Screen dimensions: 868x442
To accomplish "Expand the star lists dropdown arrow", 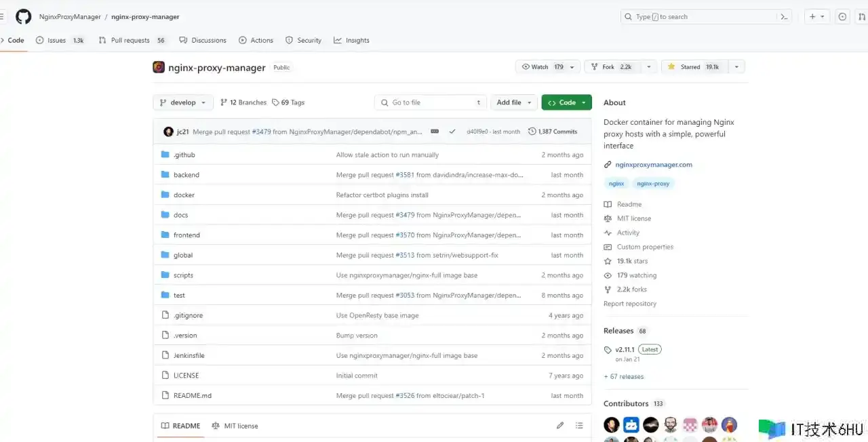I will (736, 67).
